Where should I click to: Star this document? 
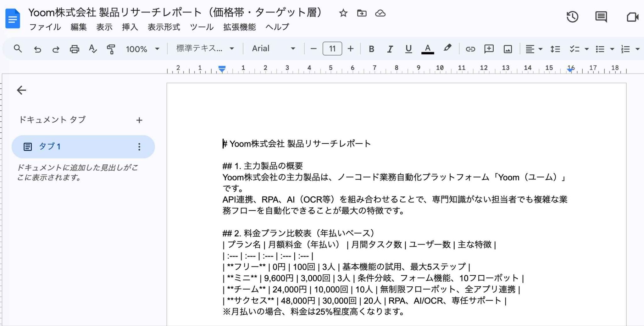coord(343,13)
